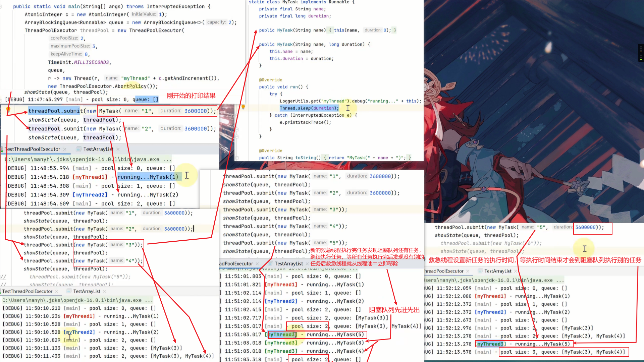Switch to TestArrayList tab above the 11:48:53 console
The height and width of the screenshot is (362, 644).
point(98,149)
